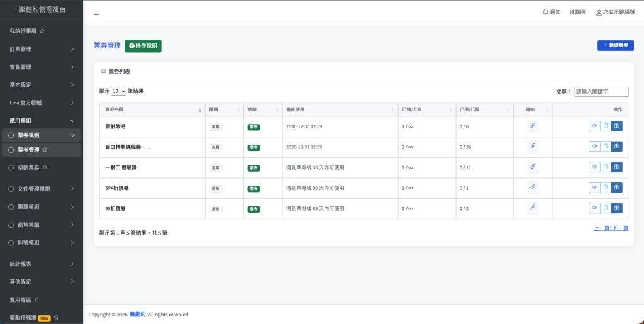The image size is (644, 324).
Task: Open the 通知 bell notifications
Action: coord(551,13)
